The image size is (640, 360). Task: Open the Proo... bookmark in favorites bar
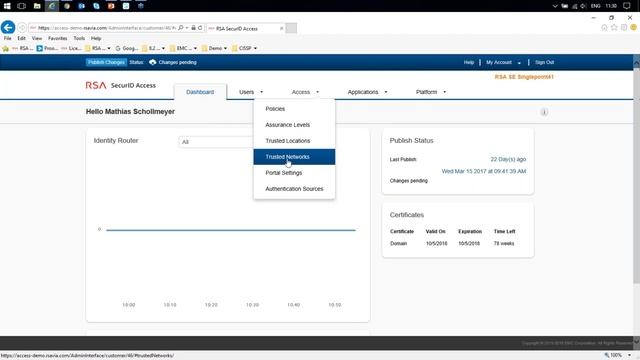click(47, 48)
